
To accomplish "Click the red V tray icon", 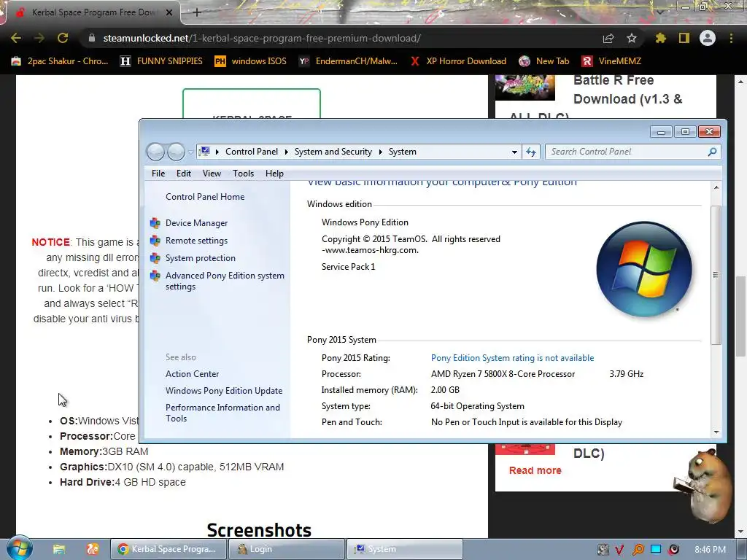I will (x=619, y=550).
